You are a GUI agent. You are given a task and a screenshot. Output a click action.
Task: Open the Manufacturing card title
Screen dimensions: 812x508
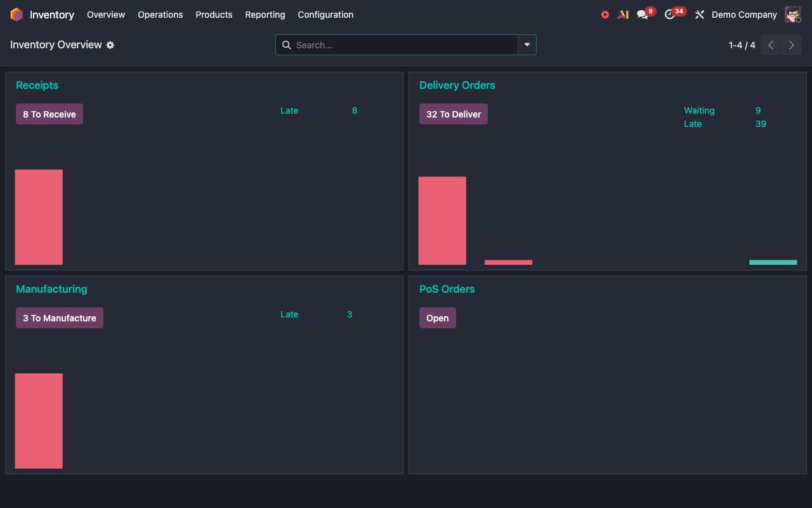51,289
